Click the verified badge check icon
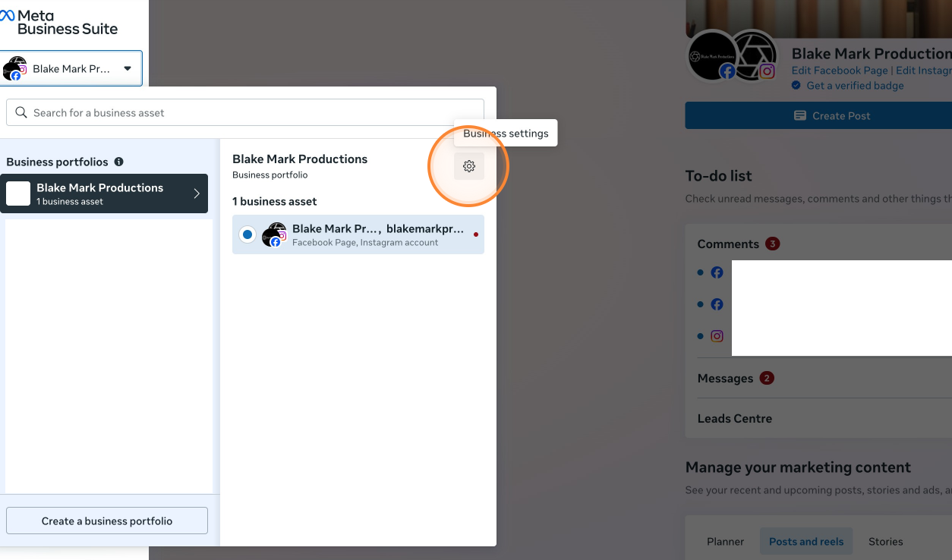Viewport: 952px width, 560px height. [796, 86]
